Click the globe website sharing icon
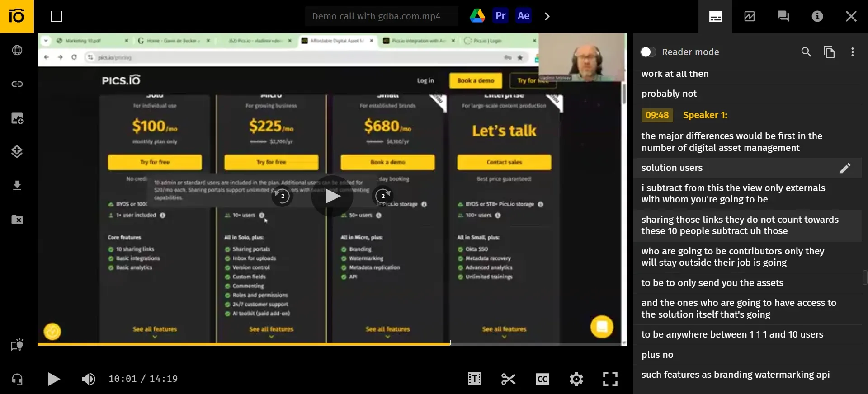 pos(17,50)
